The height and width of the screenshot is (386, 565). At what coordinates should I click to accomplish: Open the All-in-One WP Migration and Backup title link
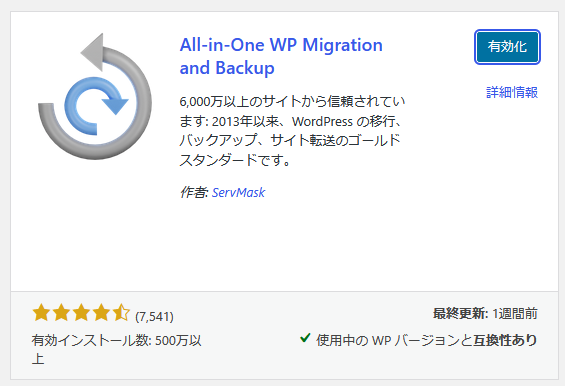(x=281, y=56)
